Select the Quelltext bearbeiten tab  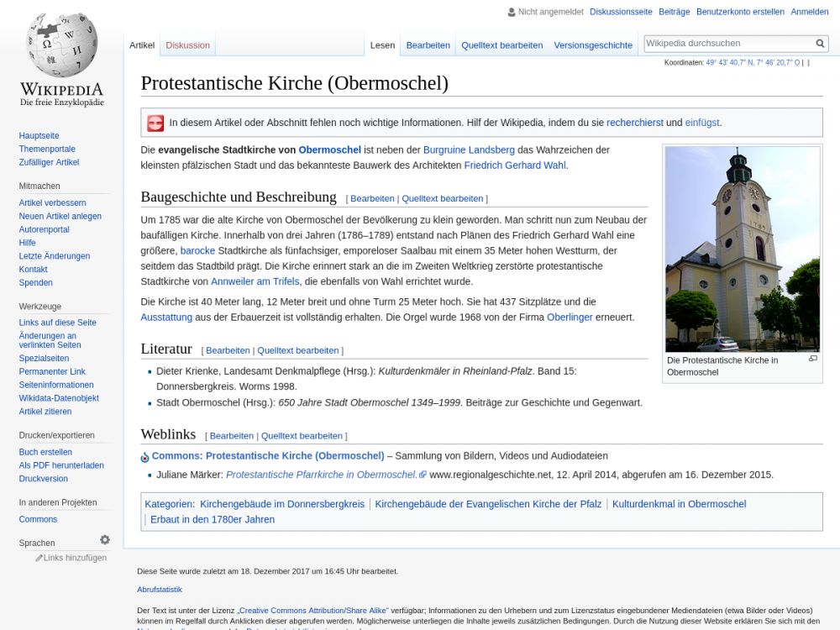coord(501,45)
